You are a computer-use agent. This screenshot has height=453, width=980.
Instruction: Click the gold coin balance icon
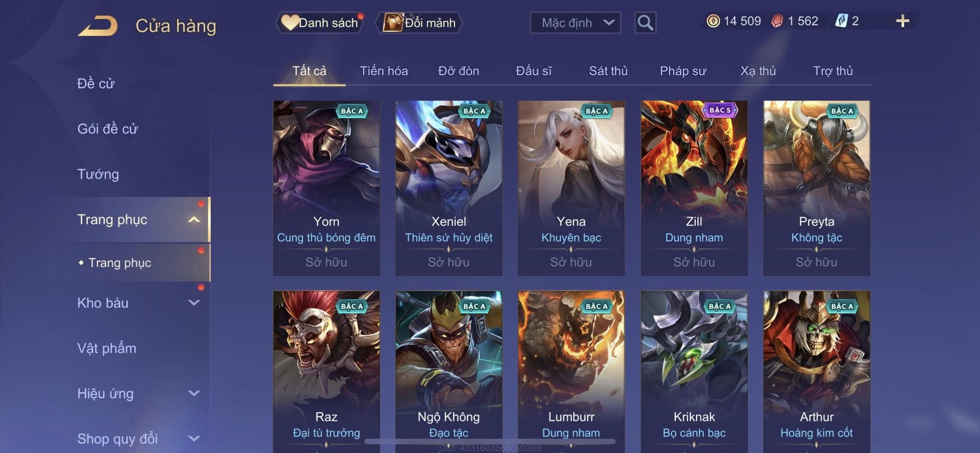coord(713,21)
